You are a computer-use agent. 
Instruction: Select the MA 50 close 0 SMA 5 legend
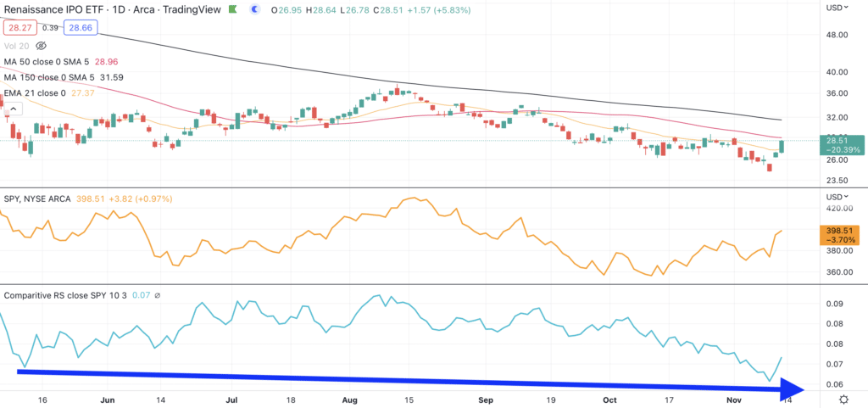[x=47, y=62]
